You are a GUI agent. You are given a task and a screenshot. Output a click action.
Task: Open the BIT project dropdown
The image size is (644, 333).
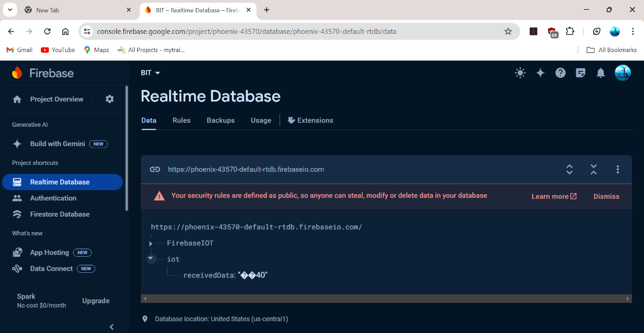pos(150,73)
